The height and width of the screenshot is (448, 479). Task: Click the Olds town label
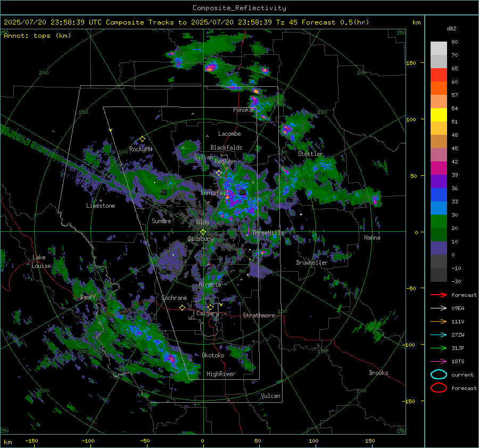pos(203,222)
